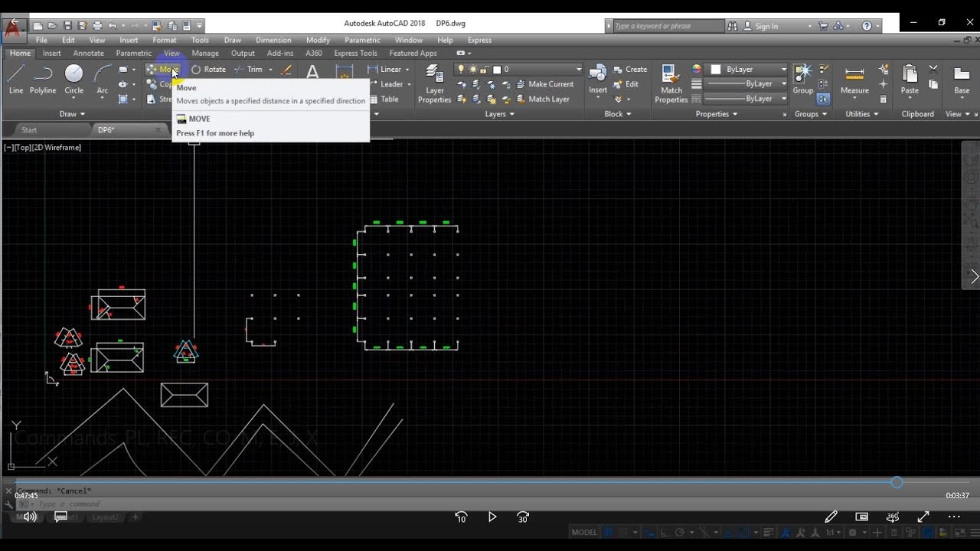This screenshot has width=980, height=551.
Task: Select the Group tool
Action: click(x=802, y=79)
